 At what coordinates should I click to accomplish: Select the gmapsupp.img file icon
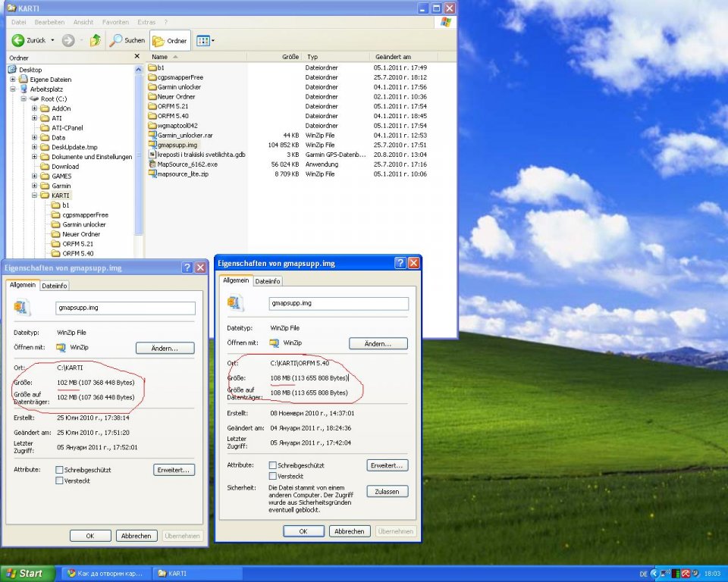[x=152, y=144]
